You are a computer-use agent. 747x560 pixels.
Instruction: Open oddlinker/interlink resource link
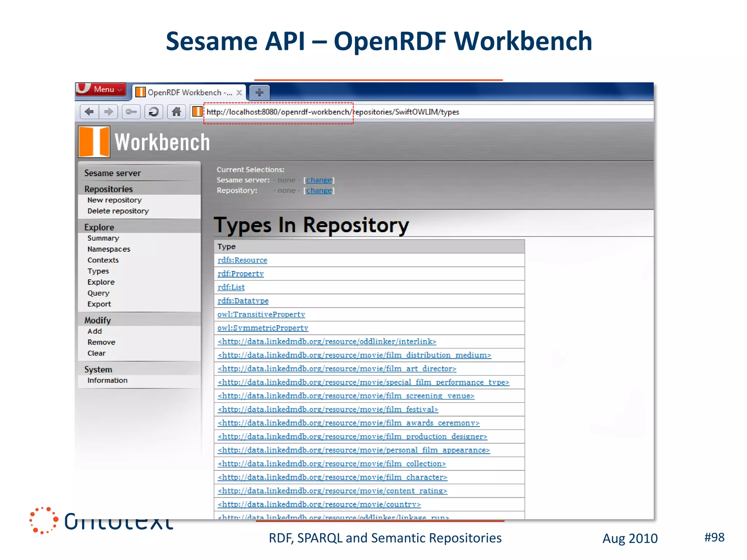pos(327,341)
